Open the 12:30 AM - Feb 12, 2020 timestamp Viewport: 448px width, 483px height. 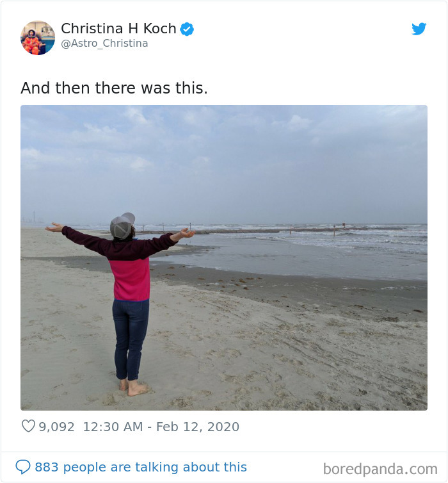point(161,427)
